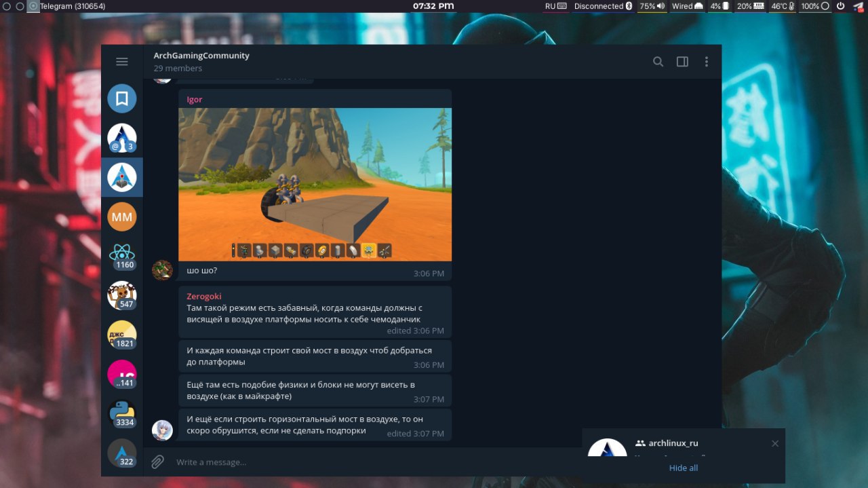This screenshot has height=488, width=868.
Task: Toggle the right info side panel
Action: (x=682, y=62)
